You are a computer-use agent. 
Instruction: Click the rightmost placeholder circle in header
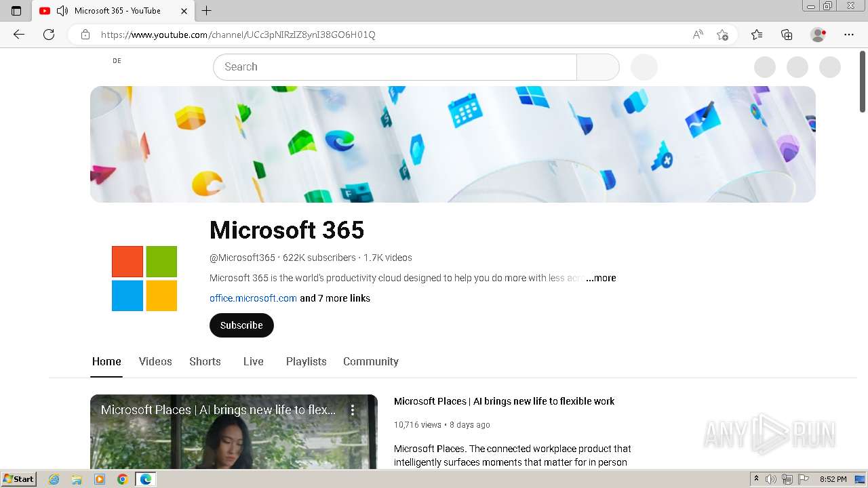(x=830, y=67)
